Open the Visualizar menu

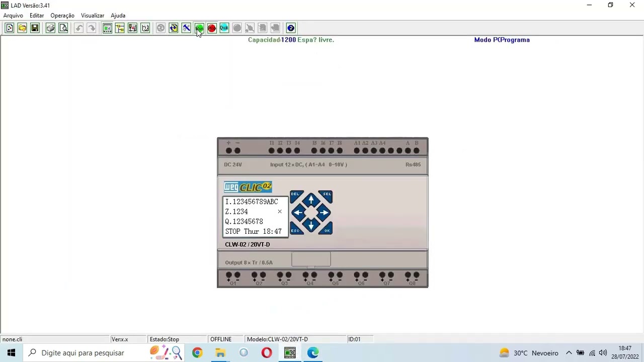[93, 16]
